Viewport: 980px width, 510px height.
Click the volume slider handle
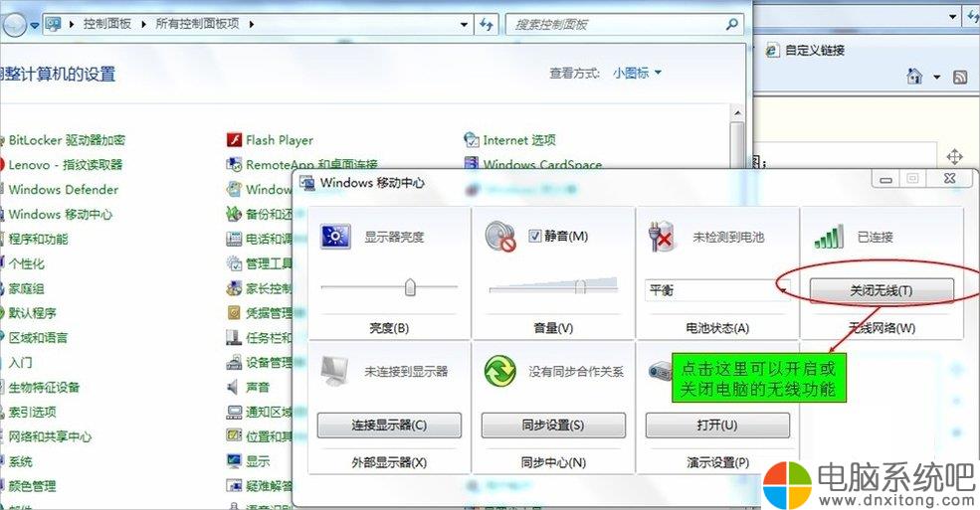[580, 287]
